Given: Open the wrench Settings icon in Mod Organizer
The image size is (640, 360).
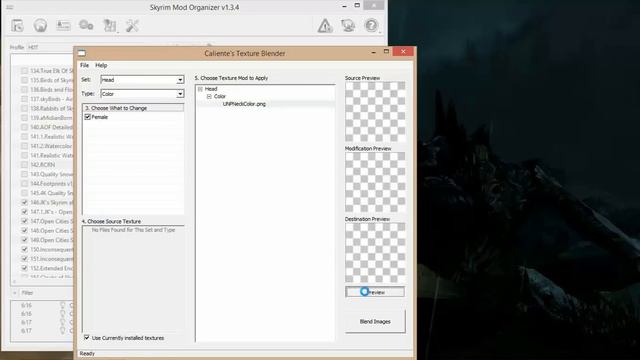Looking at the screenshot, I should (x=132, y=26).
